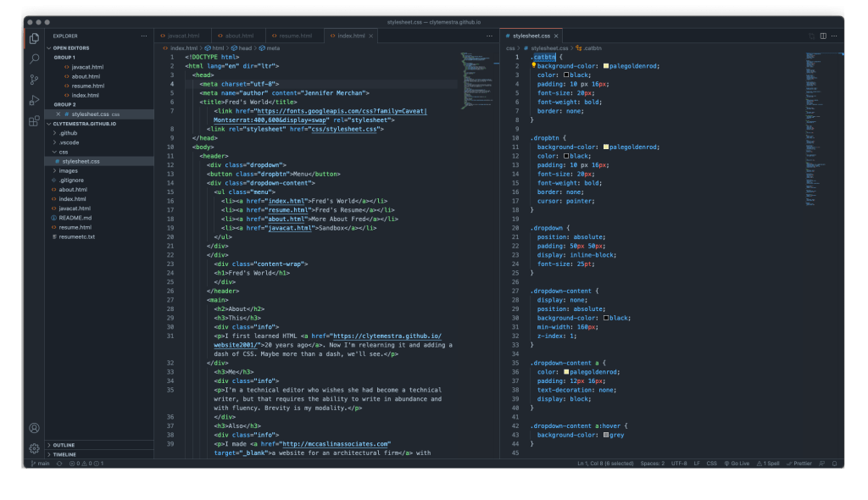This screenshot has width=868, height=500.
Task: Click the Accounts icon in activity bar
Action: [x=34, y=428]
